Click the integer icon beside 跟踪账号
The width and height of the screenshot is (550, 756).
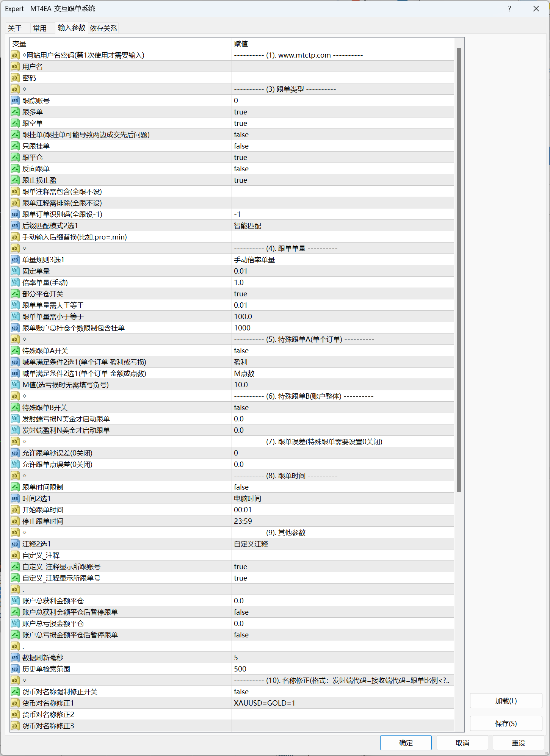coord(15,100)
